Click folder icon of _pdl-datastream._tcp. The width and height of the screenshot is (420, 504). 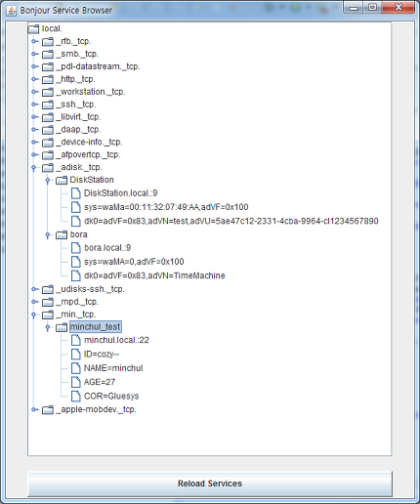[48, 66]
